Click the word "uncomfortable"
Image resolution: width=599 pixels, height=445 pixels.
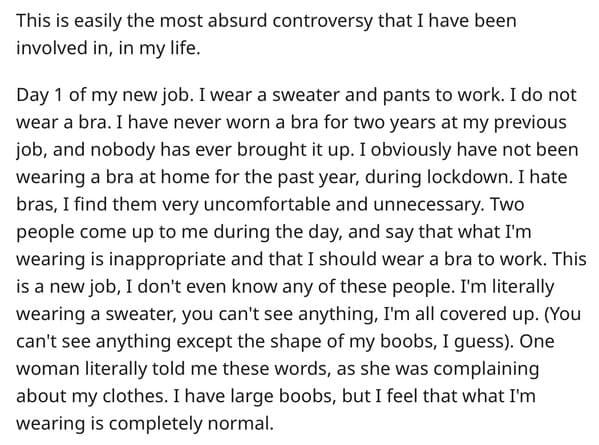[x=267, y=204]
